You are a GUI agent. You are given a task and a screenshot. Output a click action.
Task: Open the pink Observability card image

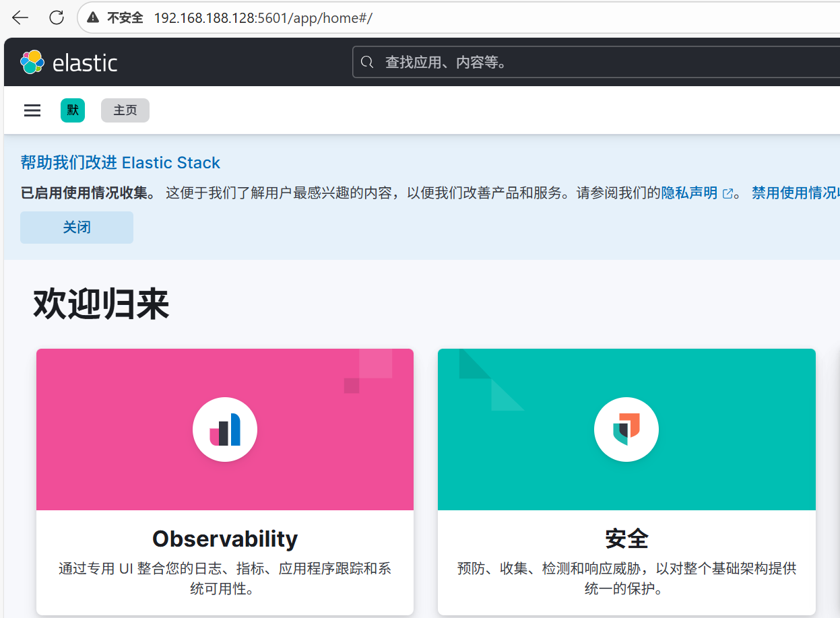click(x=225, y=430)
